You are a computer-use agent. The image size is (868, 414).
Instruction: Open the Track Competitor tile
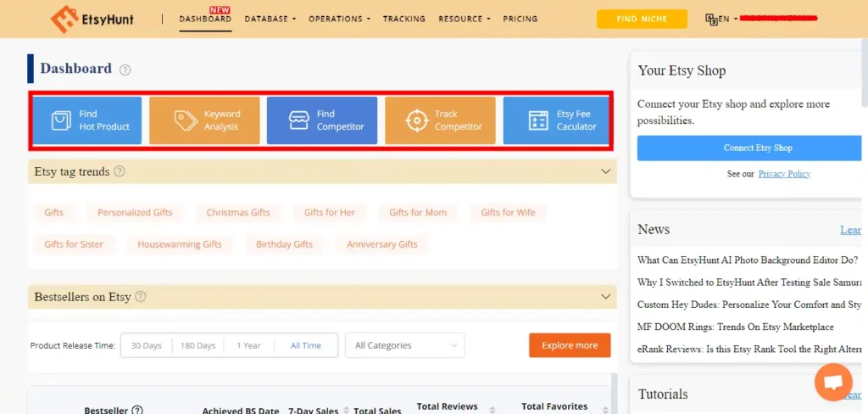pyautogui.click(x=440, y=120)
